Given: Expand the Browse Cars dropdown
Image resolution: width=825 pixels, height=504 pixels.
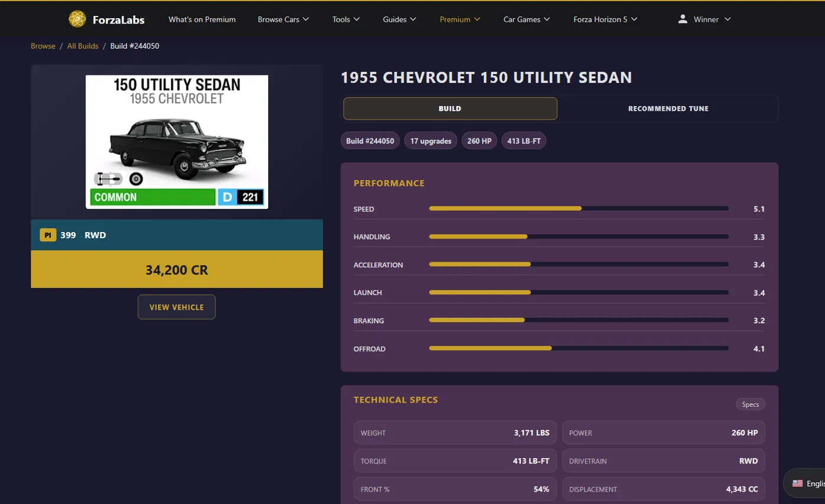Looking at the screenshot, I should [283, 19].
